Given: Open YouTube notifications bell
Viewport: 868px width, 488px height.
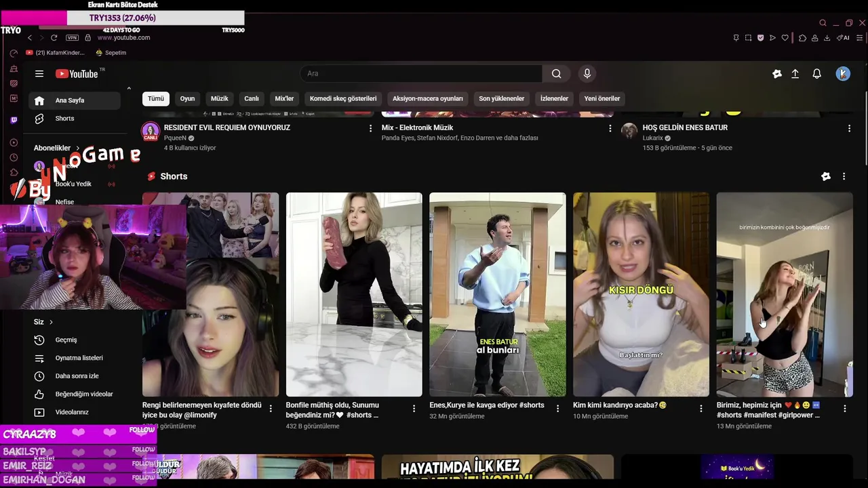Looking at the screenshot, I should (817, 74).
